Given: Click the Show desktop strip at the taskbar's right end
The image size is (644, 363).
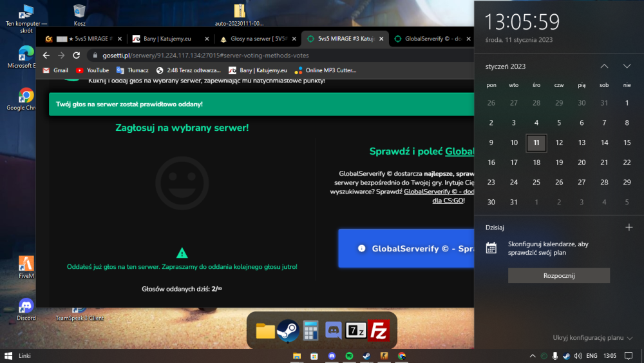Looking at the screenshot, I should pos(642,356).
